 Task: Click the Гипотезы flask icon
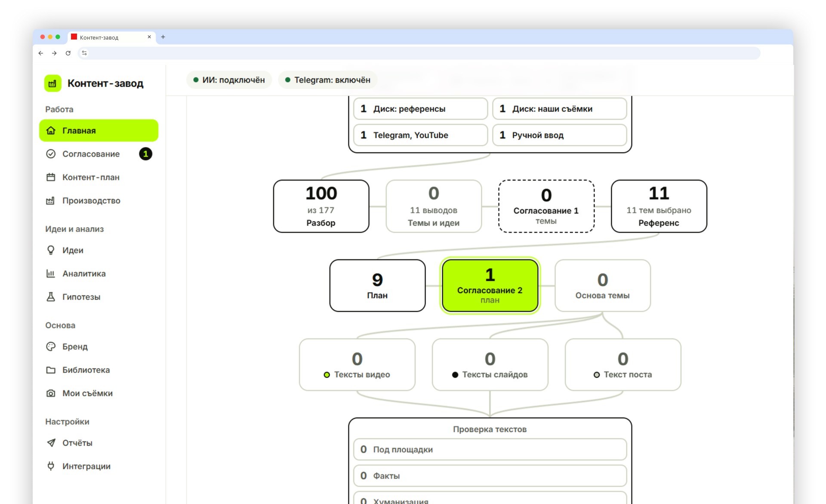(51, 297)
